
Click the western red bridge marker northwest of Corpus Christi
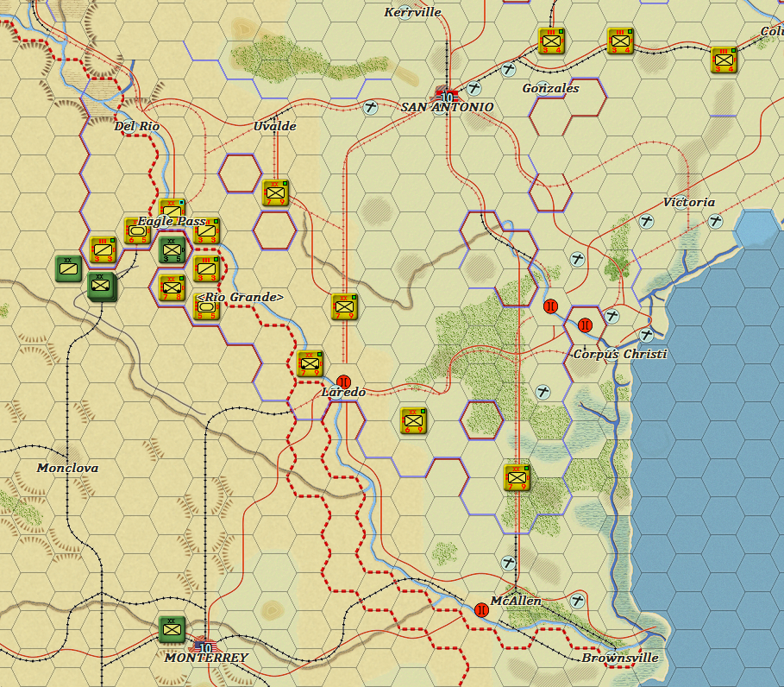tap(550, 306)
